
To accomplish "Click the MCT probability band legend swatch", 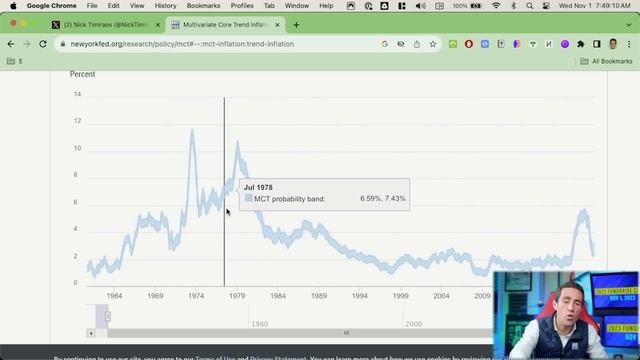I will [249, 198].
